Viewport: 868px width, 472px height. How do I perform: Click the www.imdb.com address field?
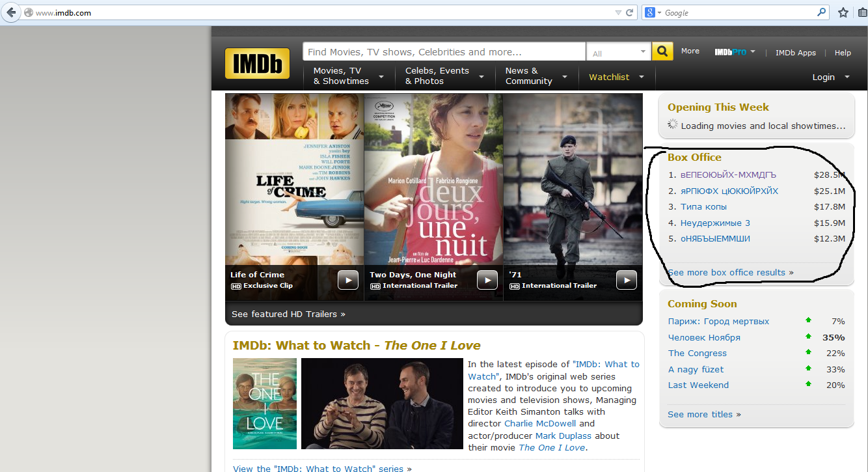pos(319,12)
